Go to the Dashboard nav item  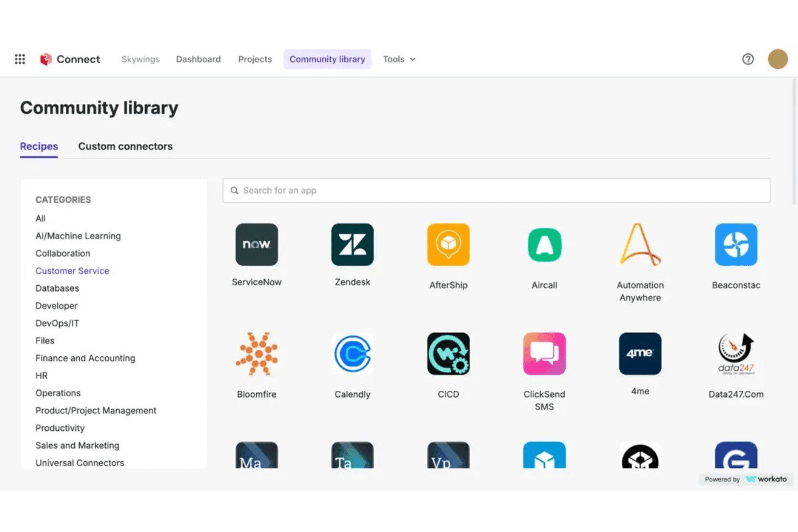pyautogui.click(x=198, y=59)
